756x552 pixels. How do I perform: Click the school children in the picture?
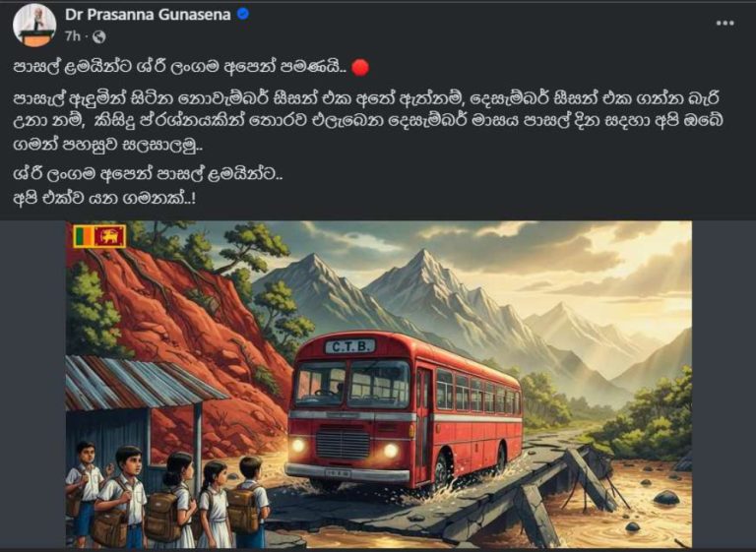166,497
